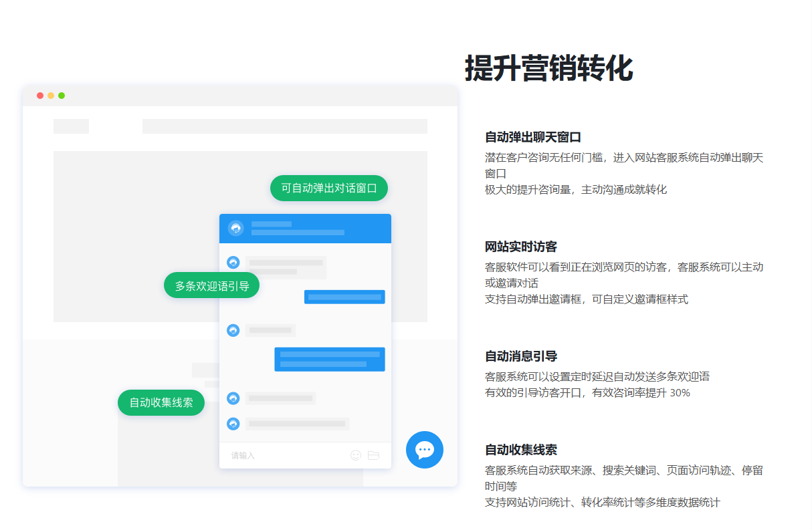Click the green 可自动弹出对话窗口 badge
812x530 pixels.
point(328,188)
